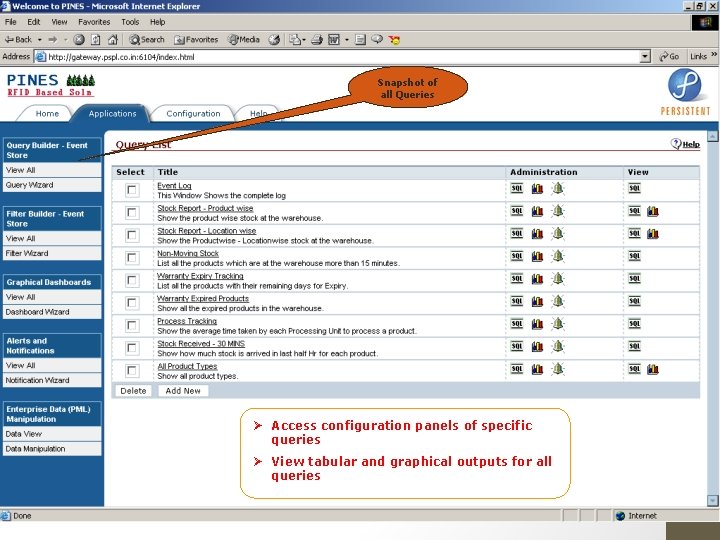Select Stock Received - 30 MINS checkbox
This screenshot has width=720, height=540.
pyautogui.click(x=132, y=348)
